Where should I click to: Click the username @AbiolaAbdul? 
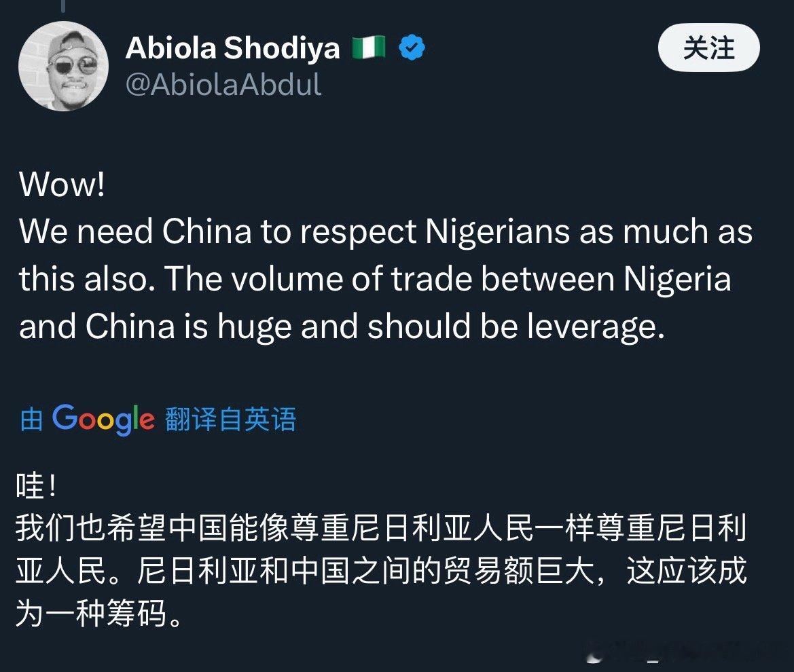224,84
